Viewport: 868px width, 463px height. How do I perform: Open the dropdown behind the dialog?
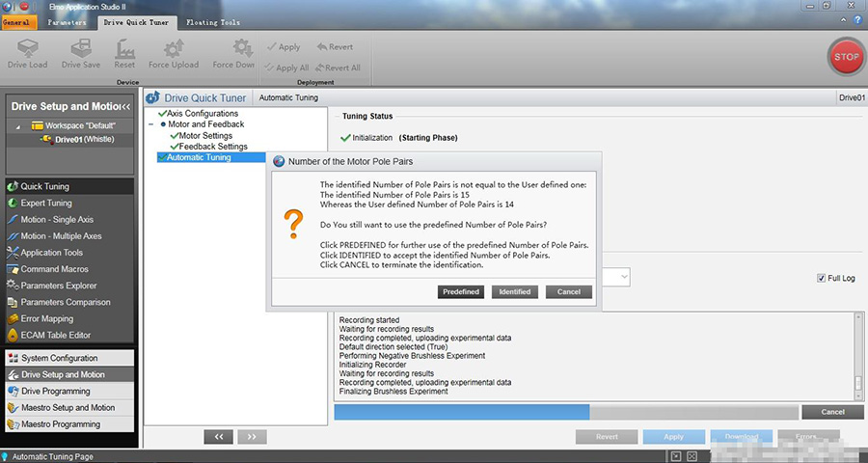pyautogui.click(x=624, y=277)
